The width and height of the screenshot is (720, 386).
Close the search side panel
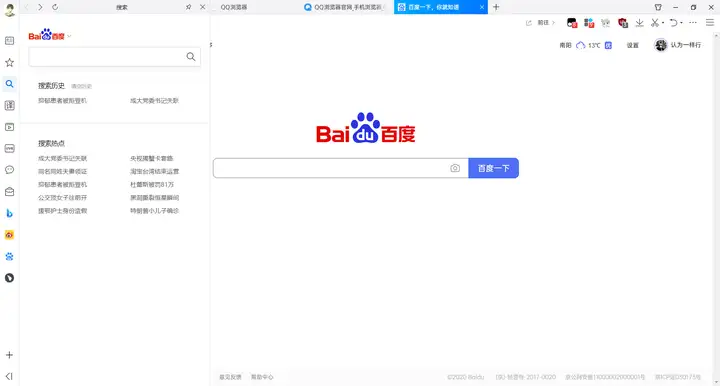point(202,7)
